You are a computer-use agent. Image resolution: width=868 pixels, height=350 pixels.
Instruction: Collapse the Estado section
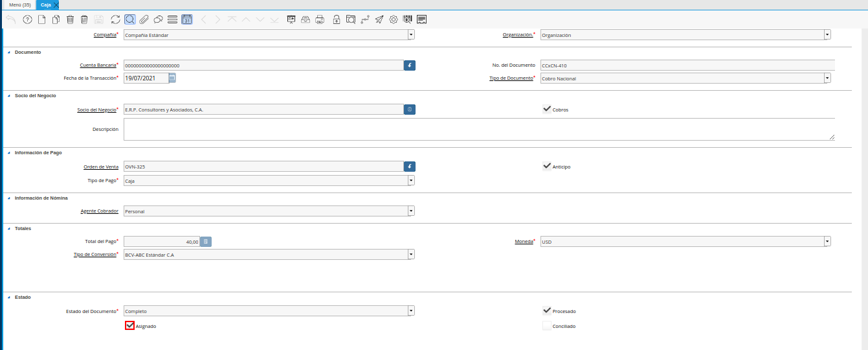click(x=9, y=297)
